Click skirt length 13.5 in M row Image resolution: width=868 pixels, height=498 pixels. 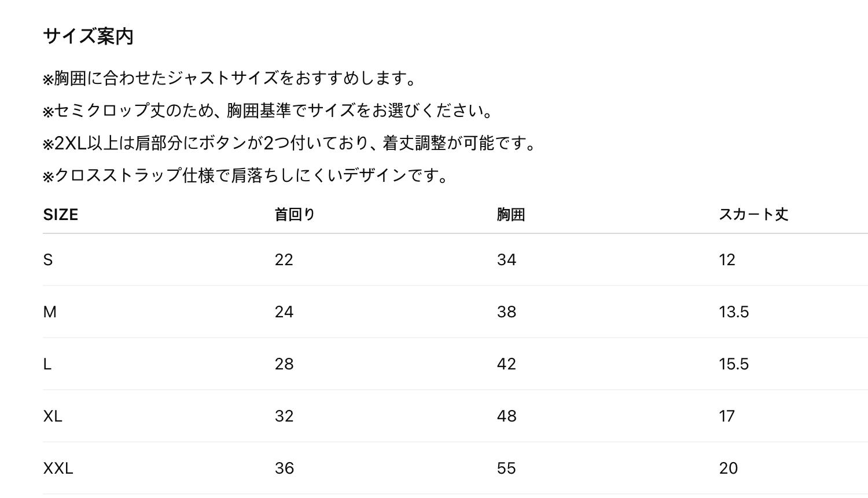coord(734,312)
